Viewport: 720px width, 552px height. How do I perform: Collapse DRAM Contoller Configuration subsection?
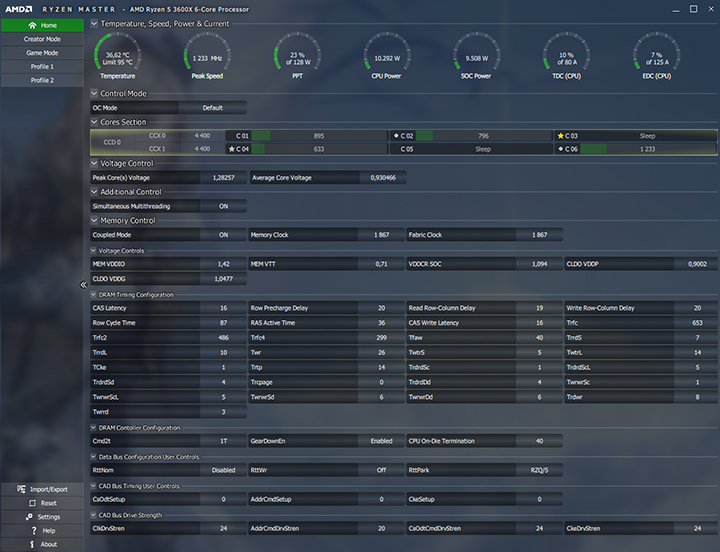(x=93, y=428)
